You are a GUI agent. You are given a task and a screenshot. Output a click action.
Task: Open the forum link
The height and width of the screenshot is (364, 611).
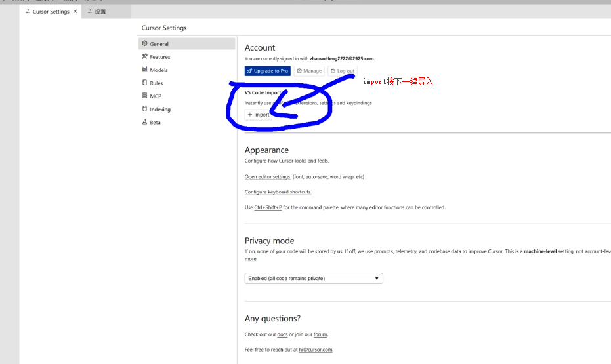[x=320, y=334]
